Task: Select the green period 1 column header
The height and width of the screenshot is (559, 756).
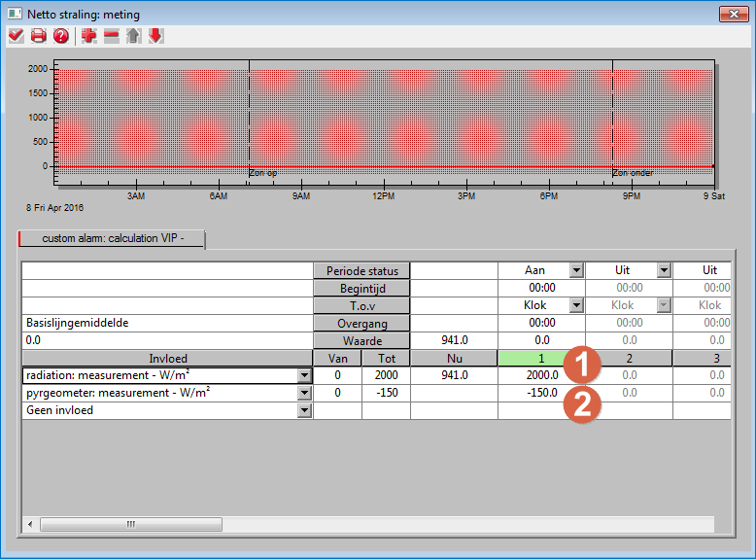Action: [x=541, y=359]
